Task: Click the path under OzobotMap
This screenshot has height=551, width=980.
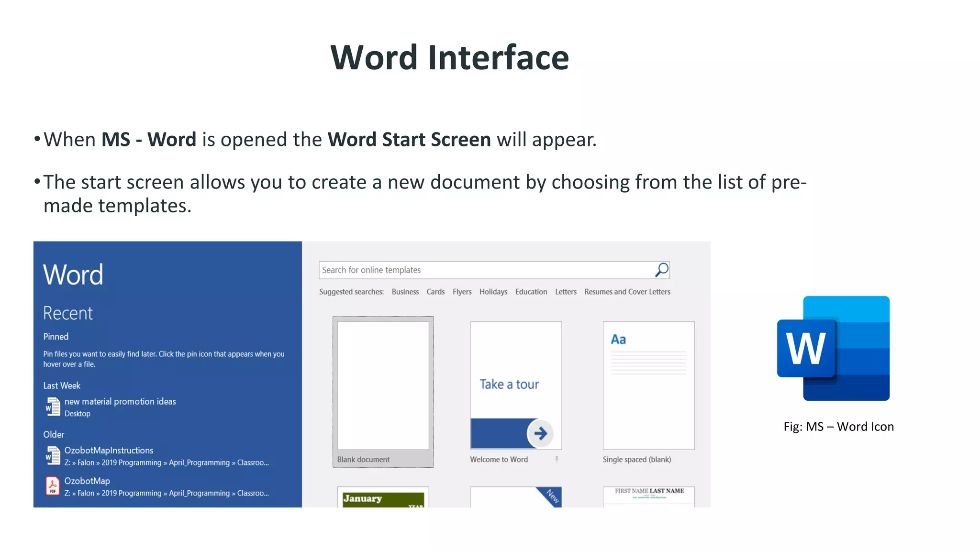Action: click(167, 493)
